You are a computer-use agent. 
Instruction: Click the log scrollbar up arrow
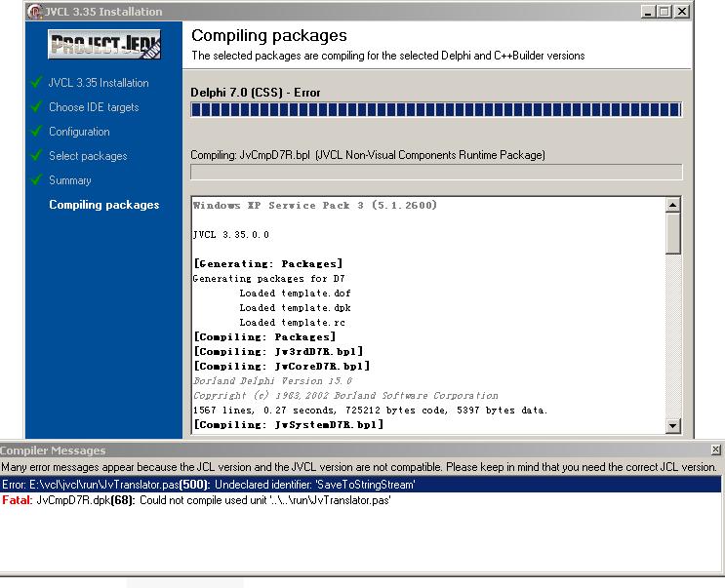coord(672,206)
